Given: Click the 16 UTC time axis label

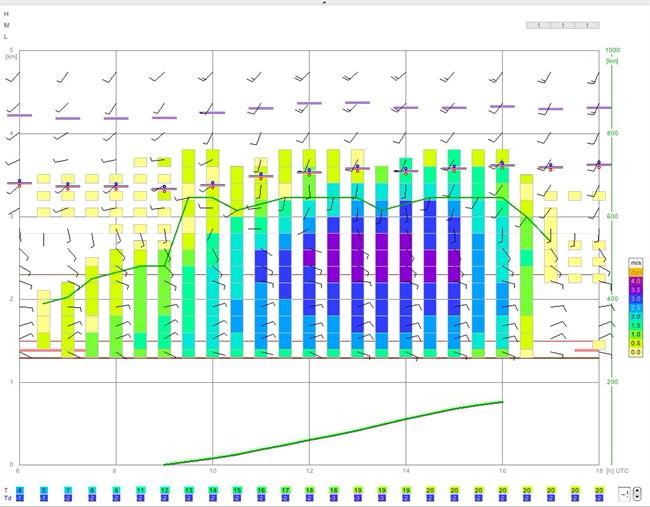Looking at the screenshot, I should 502,471.
